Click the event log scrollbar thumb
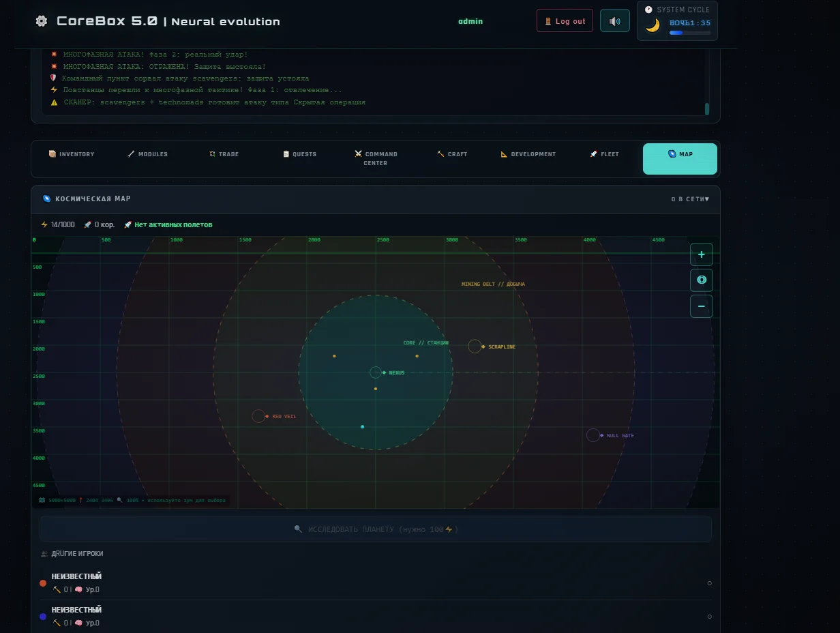The image size is (840, 633). (707, 109)
